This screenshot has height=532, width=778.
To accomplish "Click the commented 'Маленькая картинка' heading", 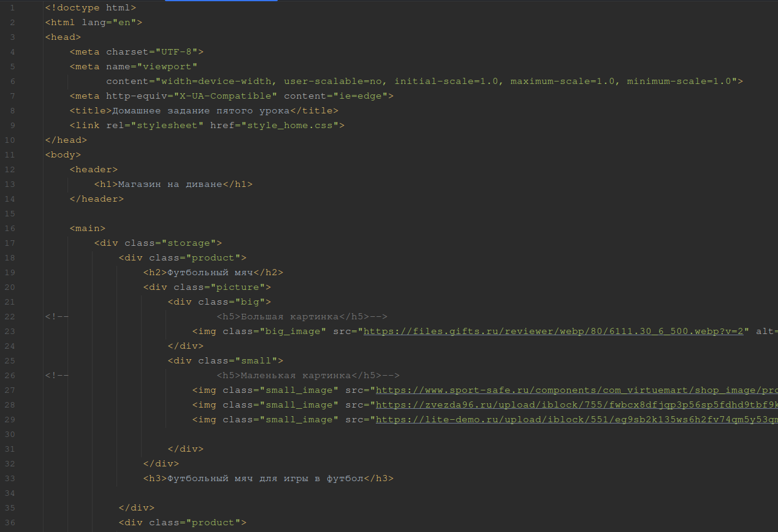I will [x=296, y=376].
